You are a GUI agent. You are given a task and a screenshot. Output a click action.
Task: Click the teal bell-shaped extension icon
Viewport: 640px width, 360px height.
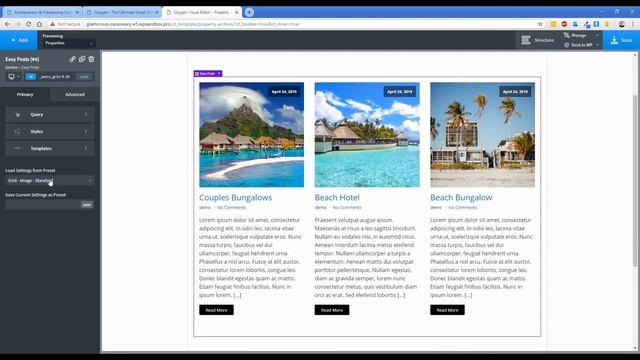point(575,24)
